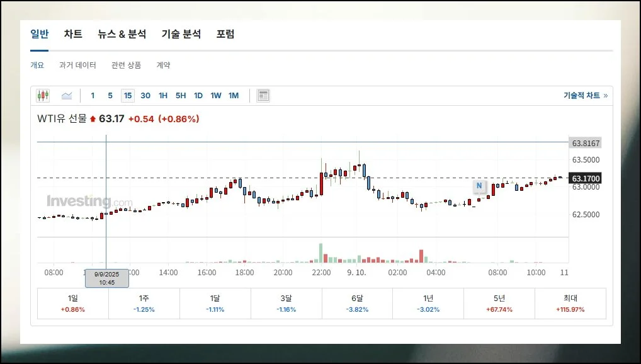Open 관련 상품 sub-tab

[x=126, y=65]
